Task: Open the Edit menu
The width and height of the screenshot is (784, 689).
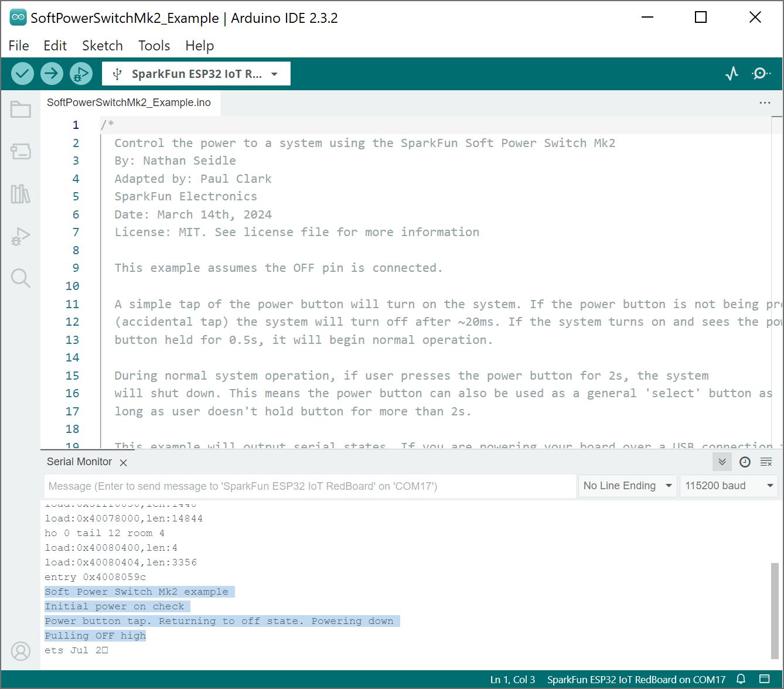Action: click(55, 46)
